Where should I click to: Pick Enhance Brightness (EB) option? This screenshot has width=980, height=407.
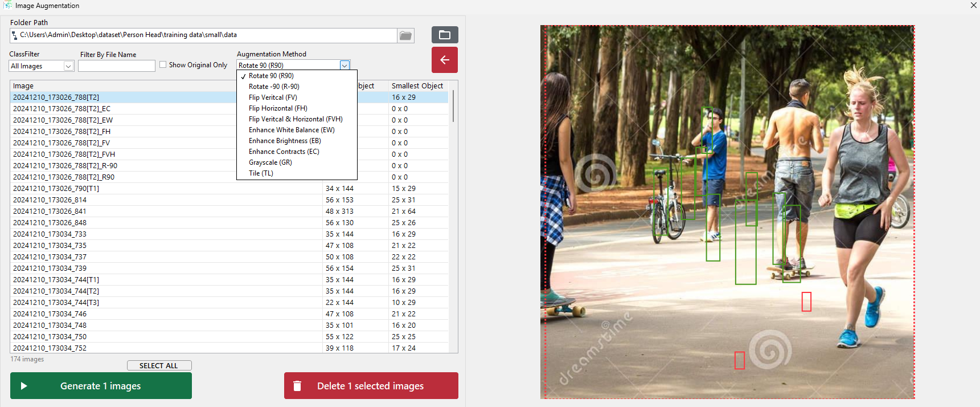[285, 141]
